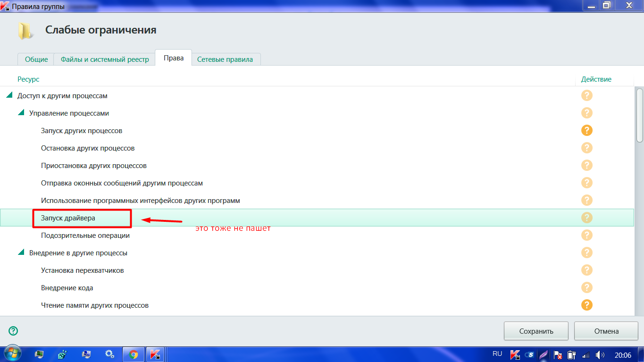Select the Права tab

click(x=174, y=58)
